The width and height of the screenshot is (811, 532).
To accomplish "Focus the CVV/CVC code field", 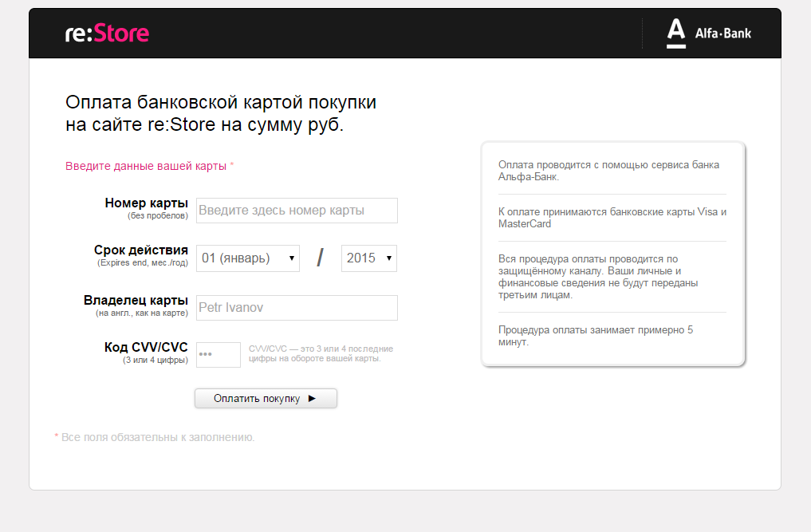I will pos(218,355).
